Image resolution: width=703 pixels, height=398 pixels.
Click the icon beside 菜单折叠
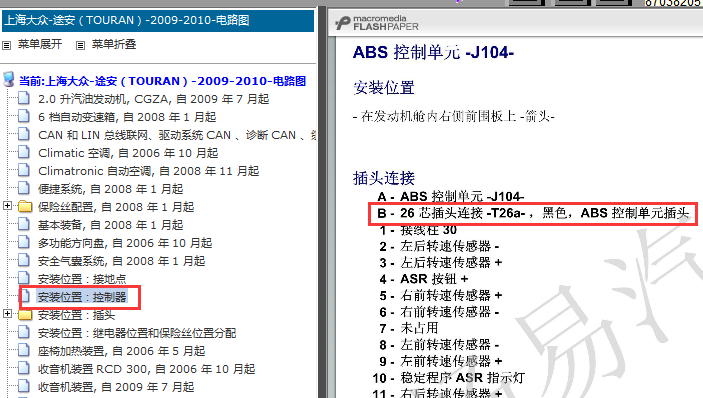tap(80, 45)
